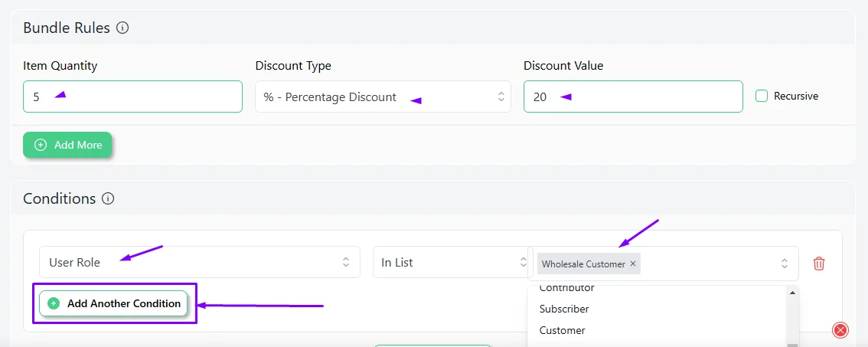Image resolution: width=868 pixels, height=347 pixels.
Task: Click the Discount Value label
Action: click(563, 65)
